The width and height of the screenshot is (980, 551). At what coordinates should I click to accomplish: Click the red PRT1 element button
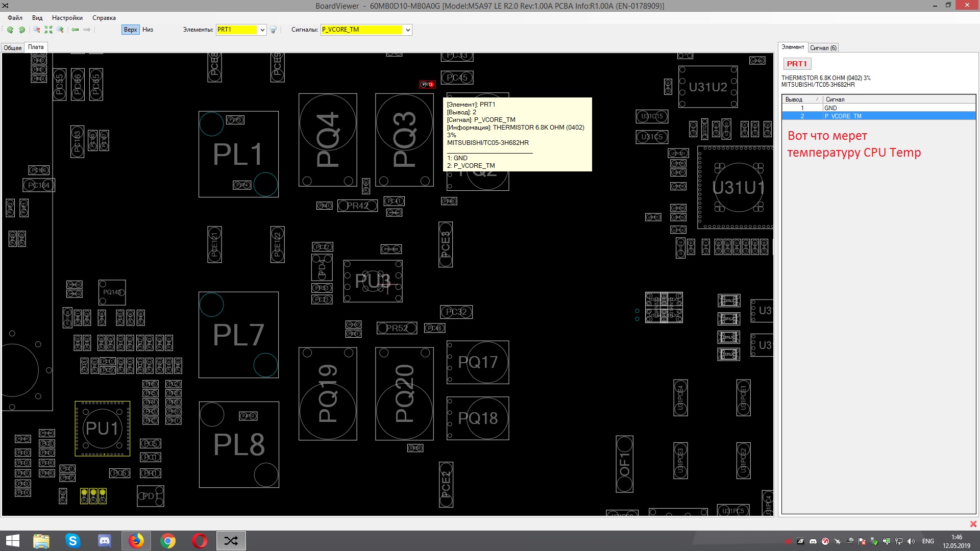coord(796,64)
